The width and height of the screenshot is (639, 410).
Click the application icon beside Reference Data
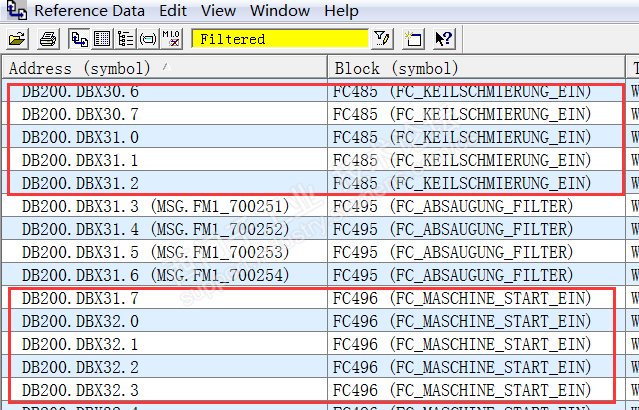(16, 10)
